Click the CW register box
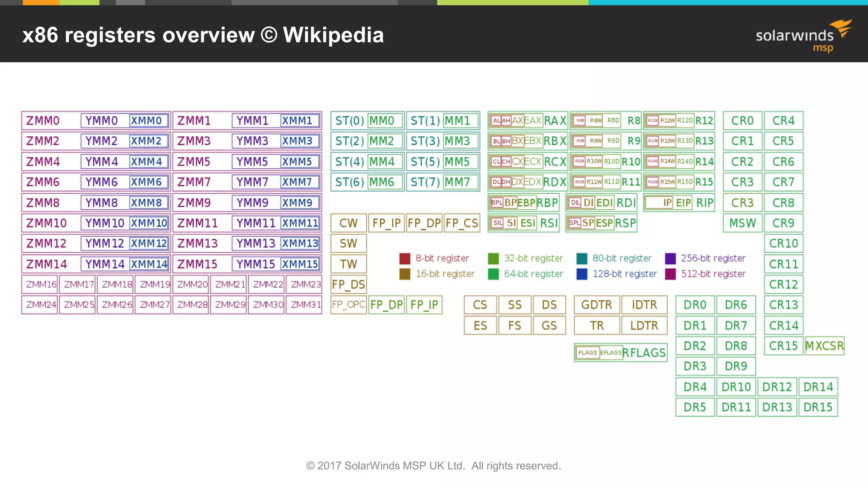Viewport: 868px width, 488px height. (348, 223)
